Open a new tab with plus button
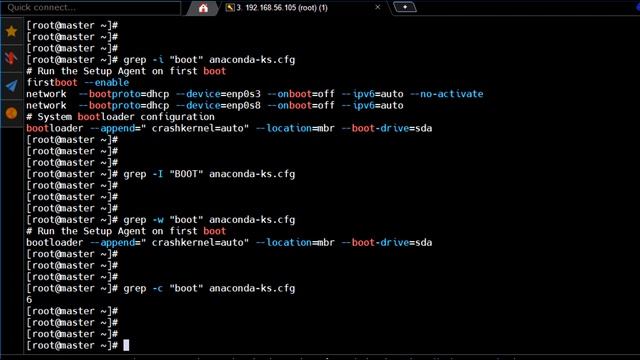The width and height of the screenshot is (640, 360). [405, 7]
